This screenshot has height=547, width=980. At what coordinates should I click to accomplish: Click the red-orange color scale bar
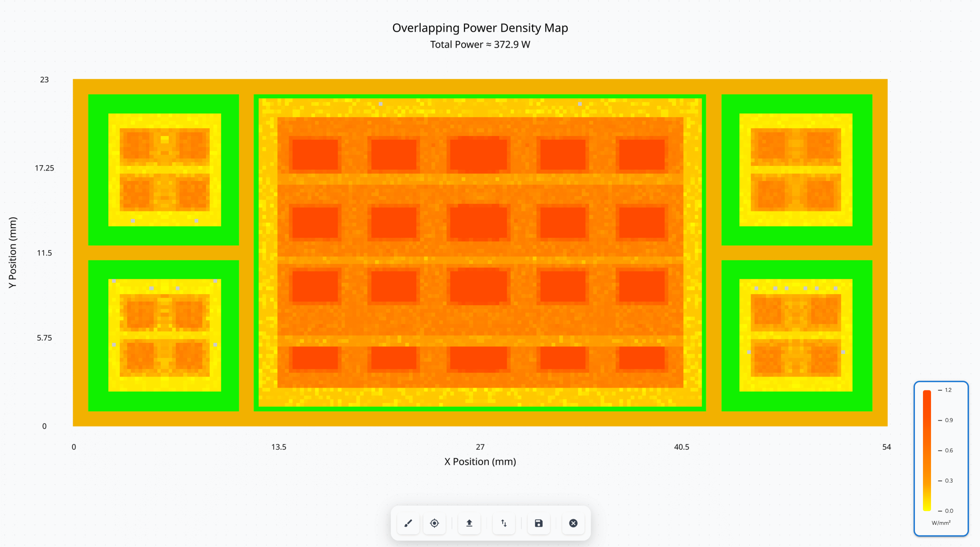(x=927, y=450)
